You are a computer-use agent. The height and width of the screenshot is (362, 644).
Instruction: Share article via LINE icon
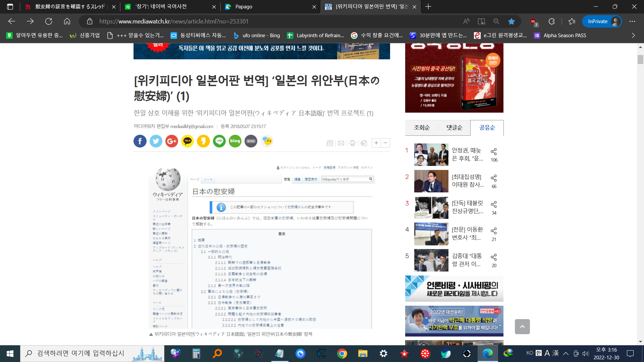[x=219, y=141]
